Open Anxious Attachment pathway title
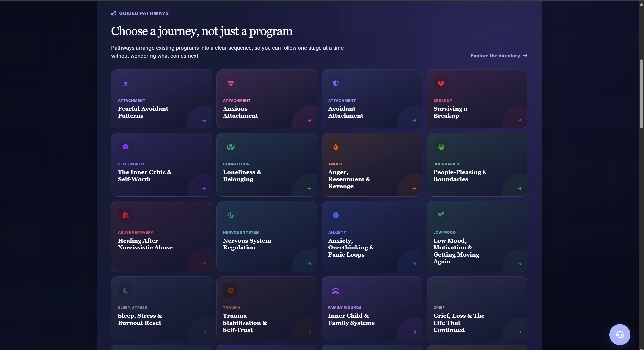The height and width of the screenshot is (350, 644). 240,112
